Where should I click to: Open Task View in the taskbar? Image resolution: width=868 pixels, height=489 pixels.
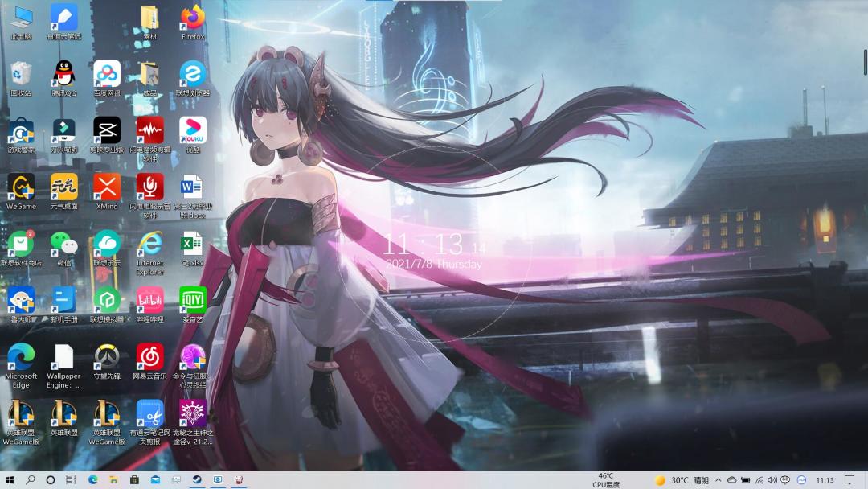click(71, 479)
